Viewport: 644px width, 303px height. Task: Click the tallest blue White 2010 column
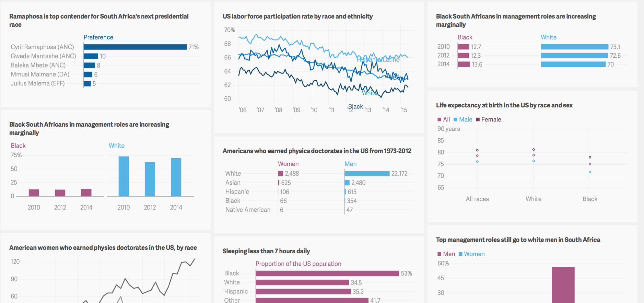click(x=124, y=176)
